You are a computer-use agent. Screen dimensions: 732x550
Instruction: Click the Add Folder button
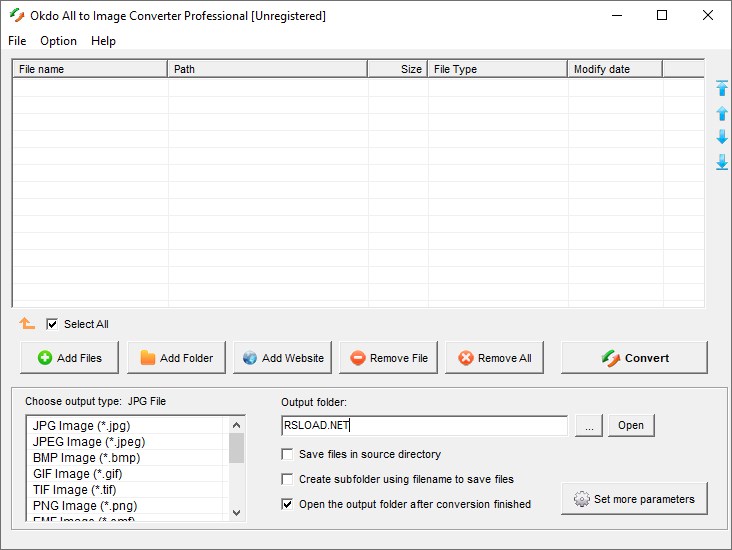pyautogui.click(x=176, y=358)
